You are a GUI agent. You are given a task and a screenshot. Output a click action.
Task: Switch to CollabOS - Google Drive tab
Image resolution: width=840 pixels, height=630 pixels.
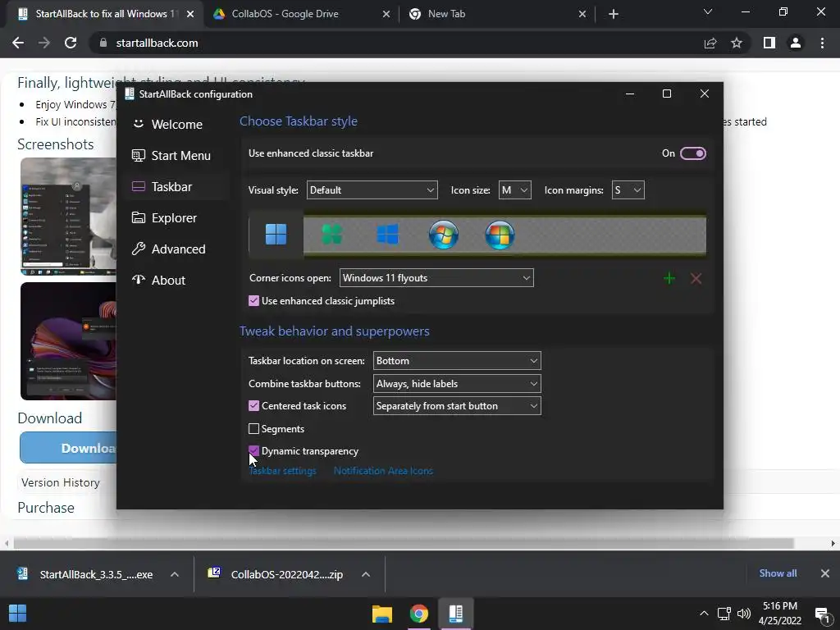click(x=301, y=14)
